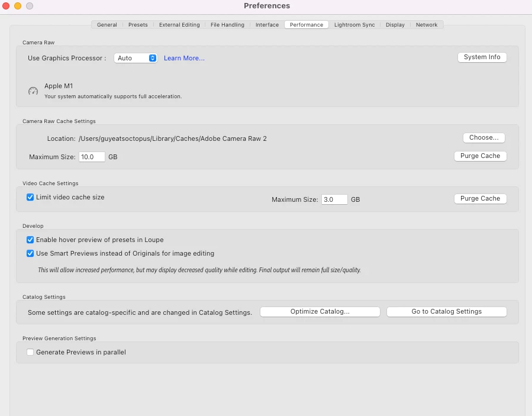Toggle Use Smart Previews instead of Originals
Screen dimensions: 532x416
pyautogui.click(x=30, y=253)
